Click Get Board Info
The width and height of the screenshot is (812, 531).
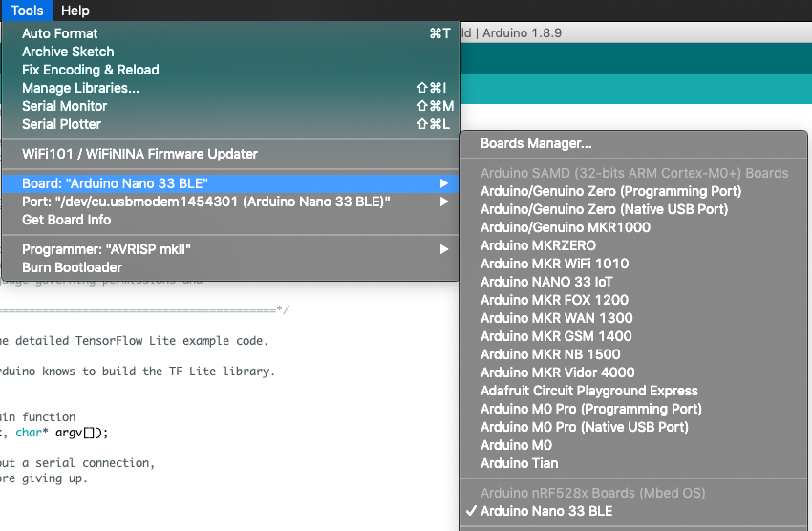click(66, 220)
